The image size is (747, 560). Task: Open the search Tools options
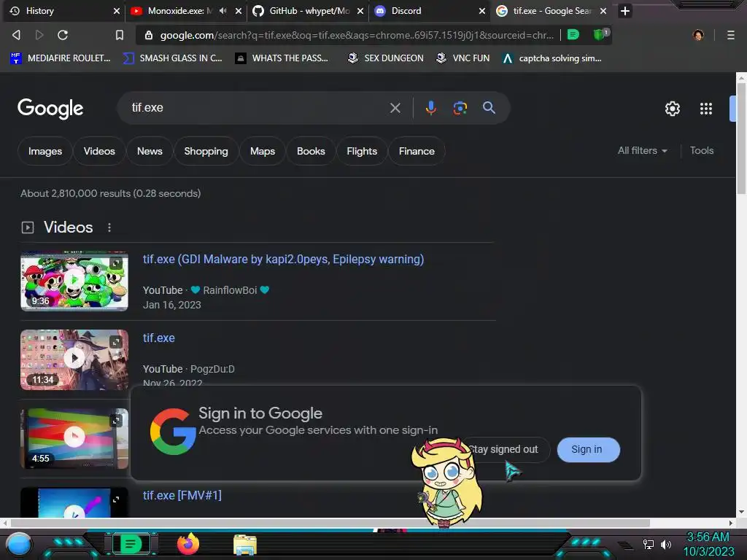coord(701,150)
